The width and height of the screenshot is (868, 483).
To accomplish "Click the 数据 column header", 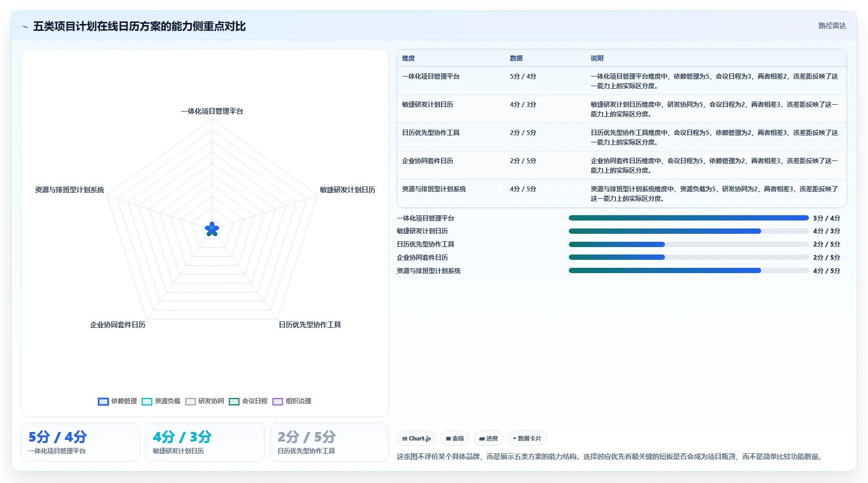I will [x=516, y=58].
